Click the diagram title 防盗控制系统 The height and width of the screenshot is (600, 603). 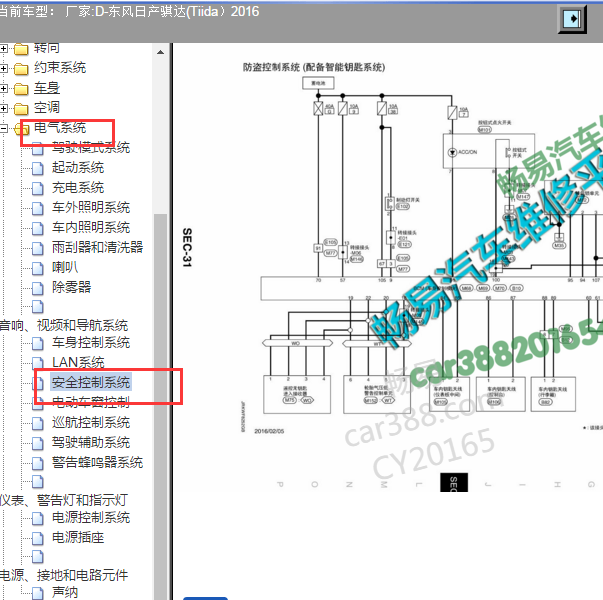tap(313, 67)
